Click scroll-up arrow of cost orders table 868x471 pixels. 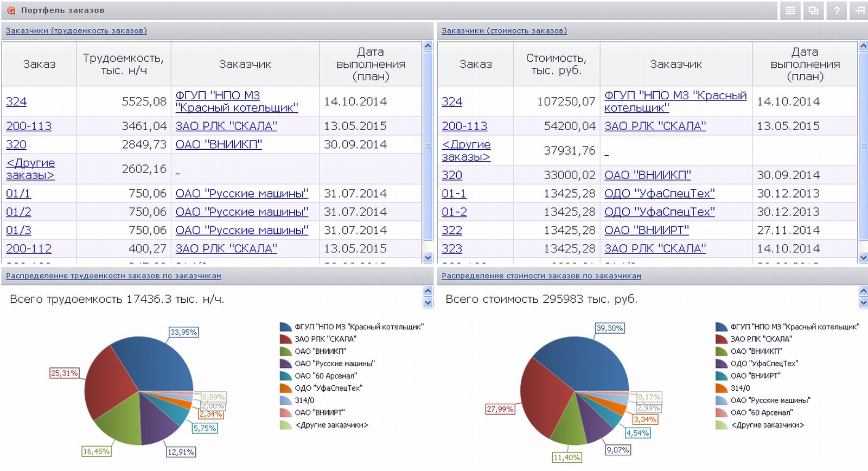(864, 46)
